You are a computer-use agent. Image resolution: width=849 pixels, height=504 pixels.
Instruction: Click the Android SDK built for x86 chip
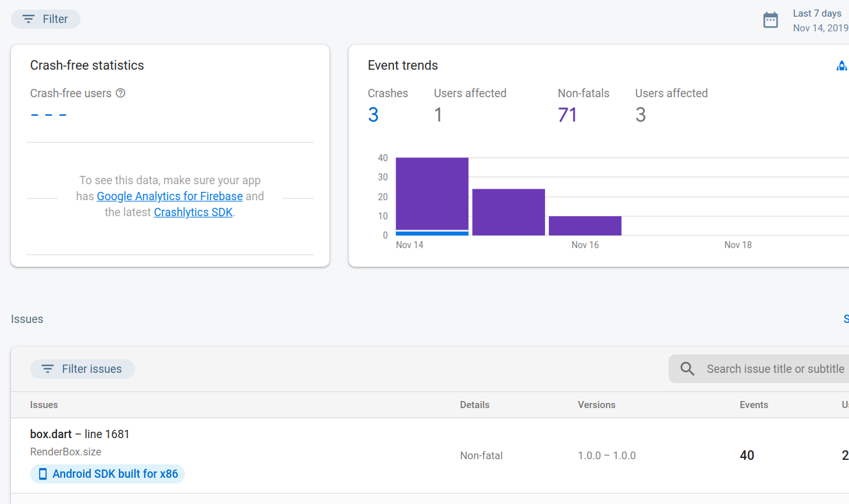[x=107, y=474]
